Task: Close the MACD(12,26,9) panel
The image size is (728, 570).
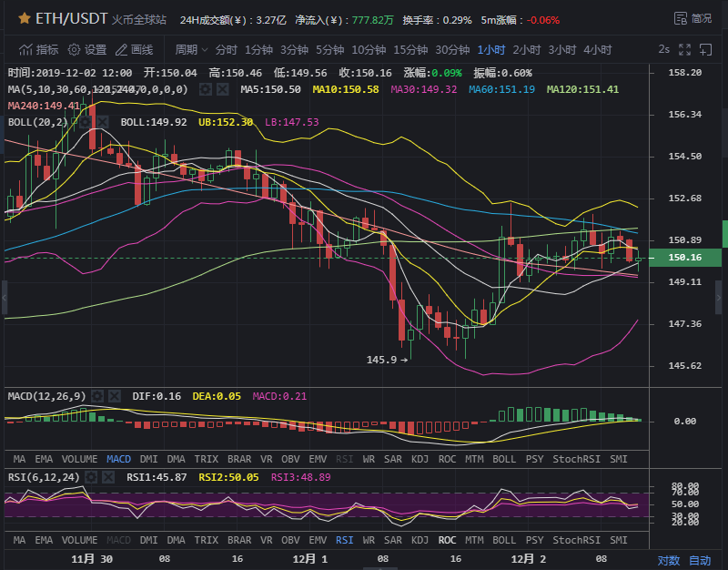Action: [115, 396]
